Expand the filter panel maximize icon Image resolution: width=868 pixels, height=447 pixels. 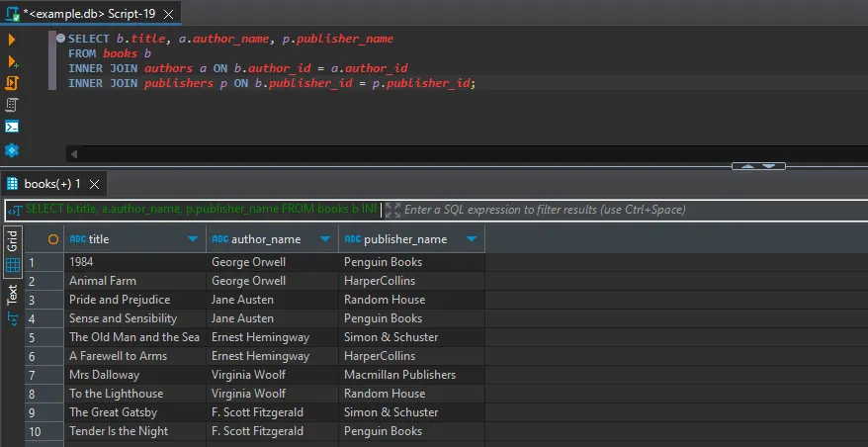coord(392,210)
